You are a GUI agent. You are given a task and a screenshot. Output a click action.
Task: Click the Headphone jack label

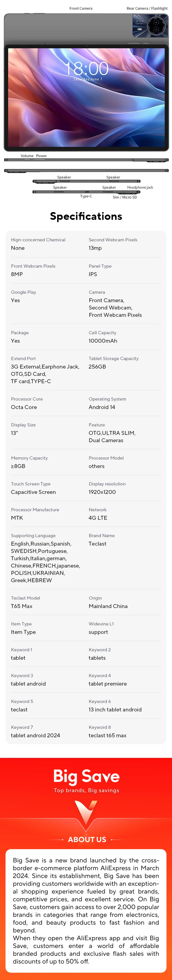140,187
